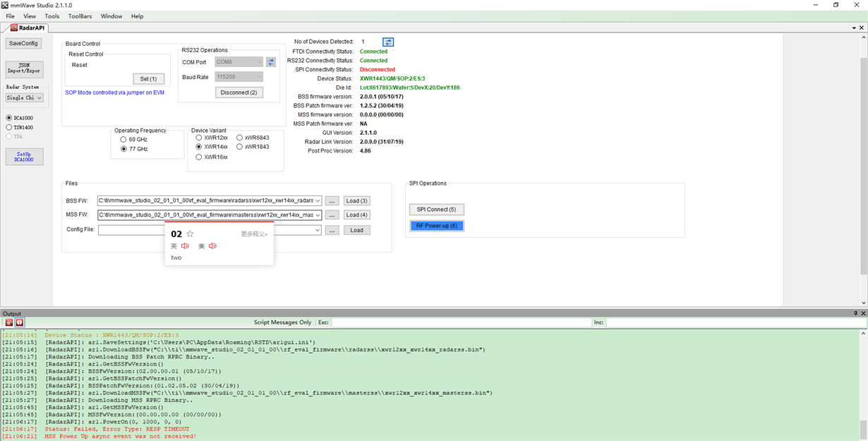Choose the xWR1843 device variant
This screenshot has height=441, width=868.
240,147
